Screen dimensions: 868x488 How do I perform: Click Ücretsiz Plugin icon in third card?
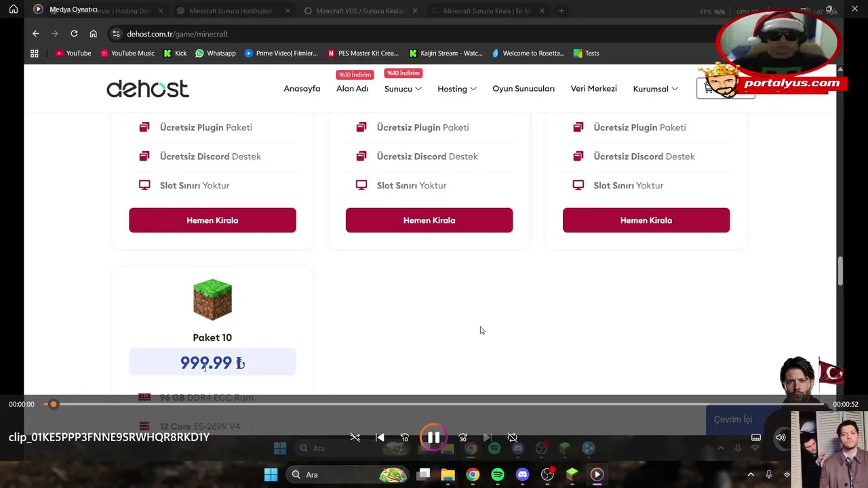pos(578,127)
